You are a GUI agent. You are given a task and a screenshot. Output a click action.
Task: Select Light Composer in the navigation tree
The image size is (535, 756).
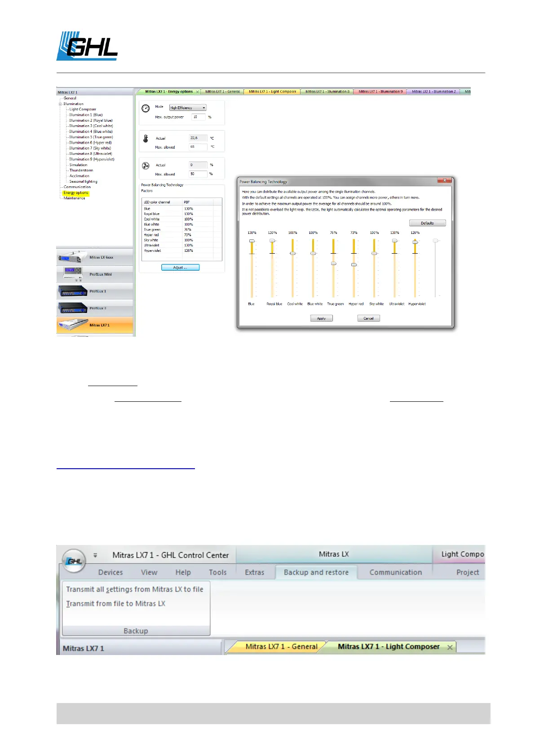(83, 110)
